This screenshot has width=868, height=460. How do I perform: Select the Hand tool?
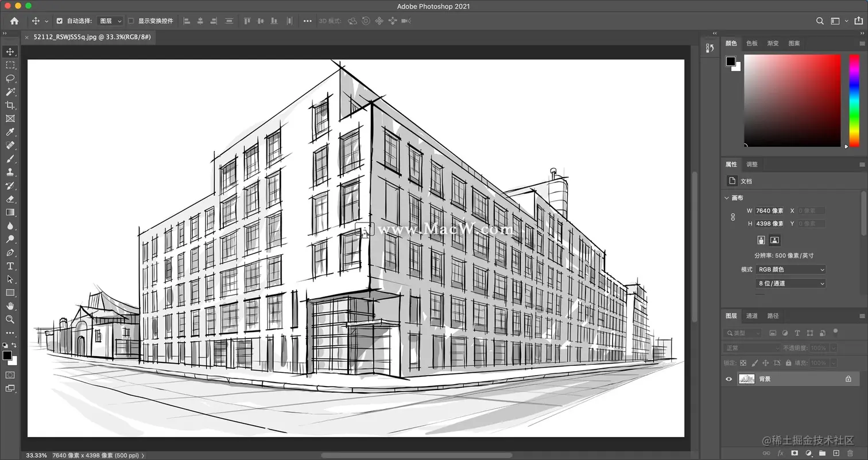pos(10,306)
